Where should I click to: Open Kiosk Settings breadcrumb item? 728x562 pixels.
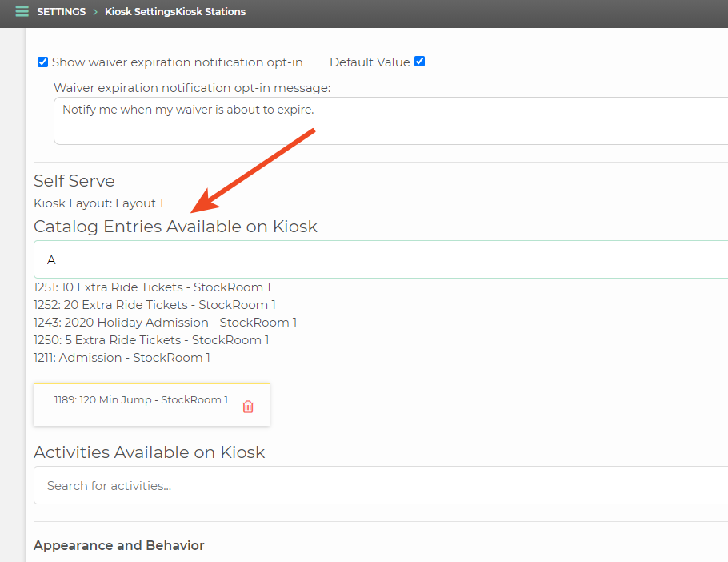click(x=140, y=12)
